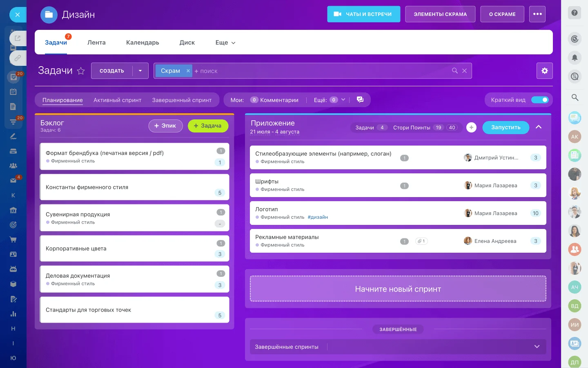Click the chat bubble icon next to filters

(x=360, y=99)
